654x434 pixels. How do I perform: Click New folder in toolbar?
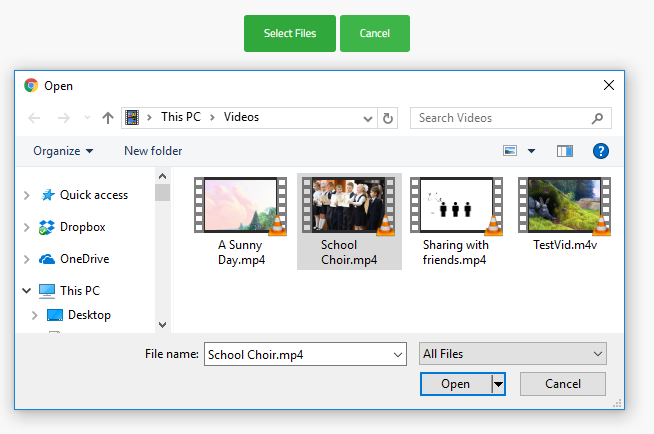(153, 151)
